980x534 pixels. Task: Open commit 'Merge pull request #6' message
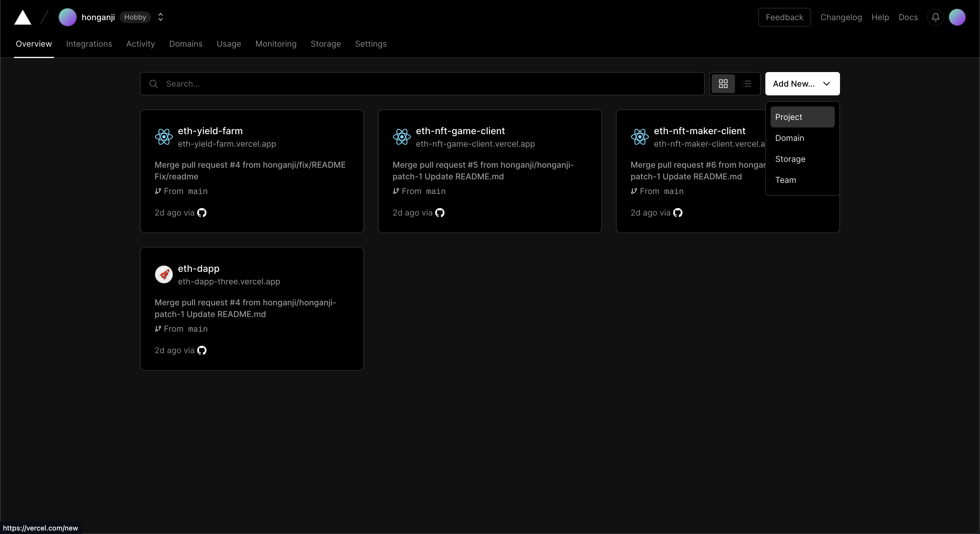pyautogui.click(x=698, y=171)
